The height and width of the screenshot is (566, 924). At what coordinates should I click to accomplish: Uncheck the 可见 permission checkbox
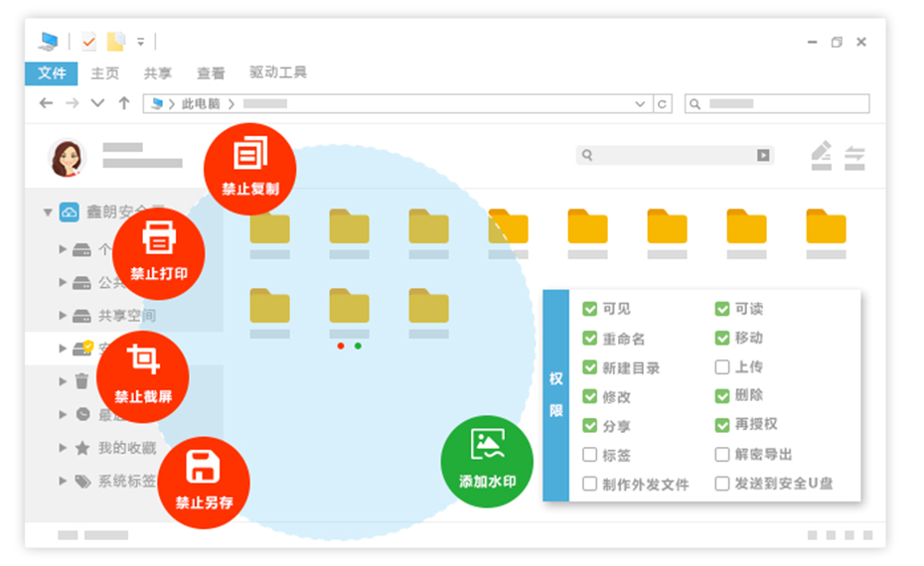pos(590,309)
